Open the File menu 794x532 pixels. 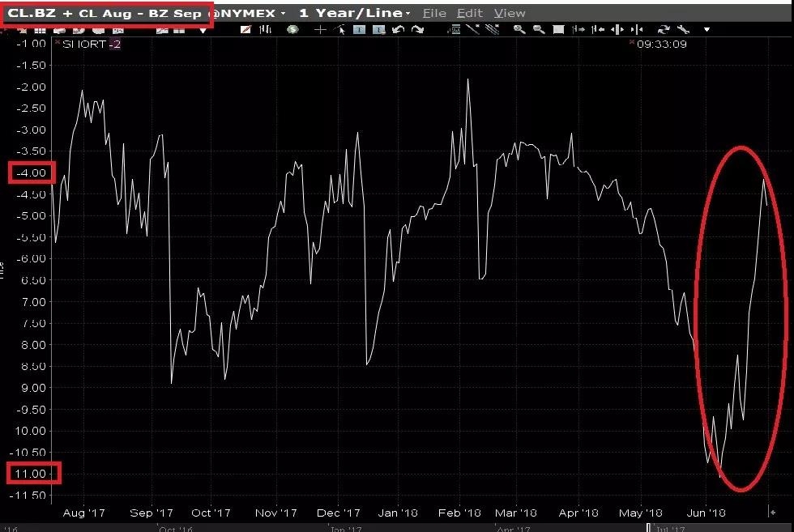click(x=434, y=13)
